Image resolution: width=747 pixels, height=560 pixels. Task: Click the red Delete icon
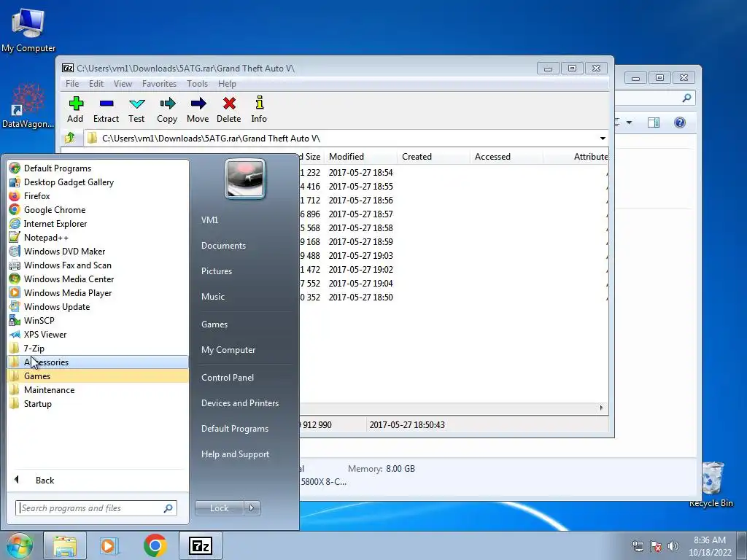click(x=228, y=110)
